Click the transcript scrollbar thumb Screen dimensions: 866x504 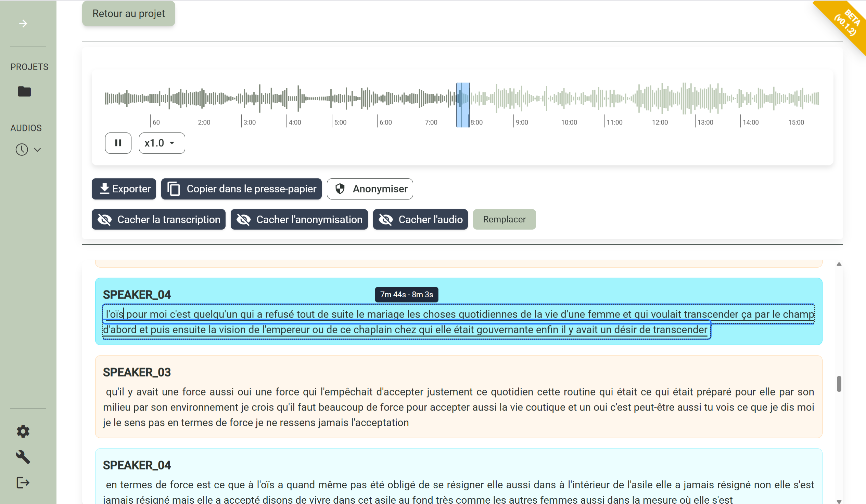[839, 384]
